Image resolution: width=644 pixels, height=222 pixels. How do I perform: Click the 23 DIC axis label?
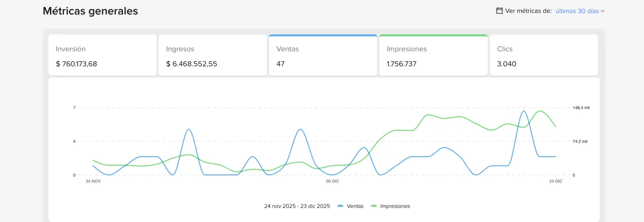point(556,181)
